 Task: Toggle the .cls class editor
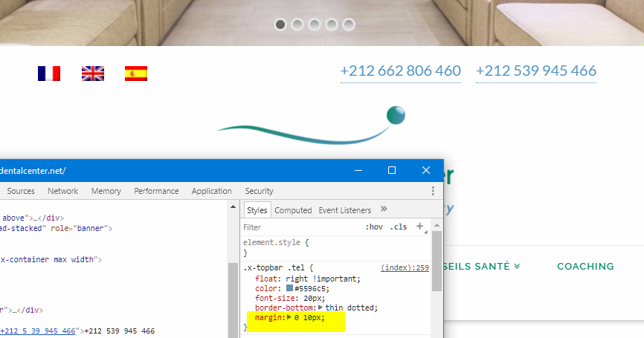(399, 227)
